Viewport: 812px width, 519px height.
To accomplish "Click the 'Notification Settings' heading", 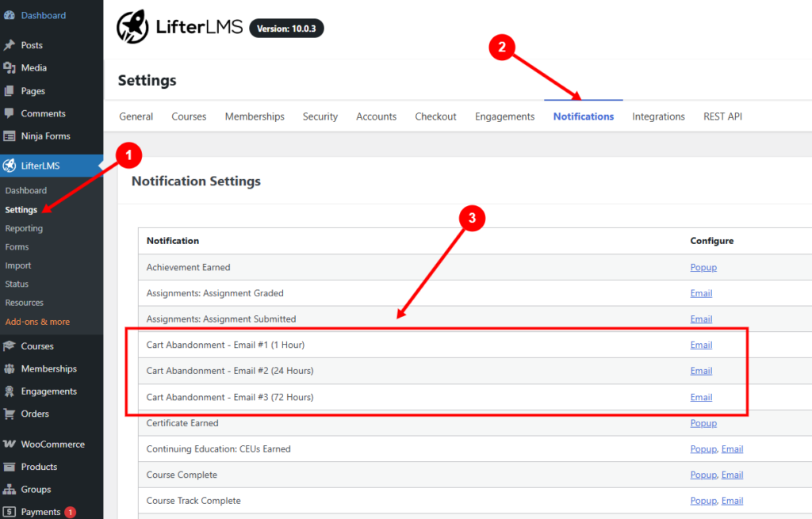I will point(196,181).
